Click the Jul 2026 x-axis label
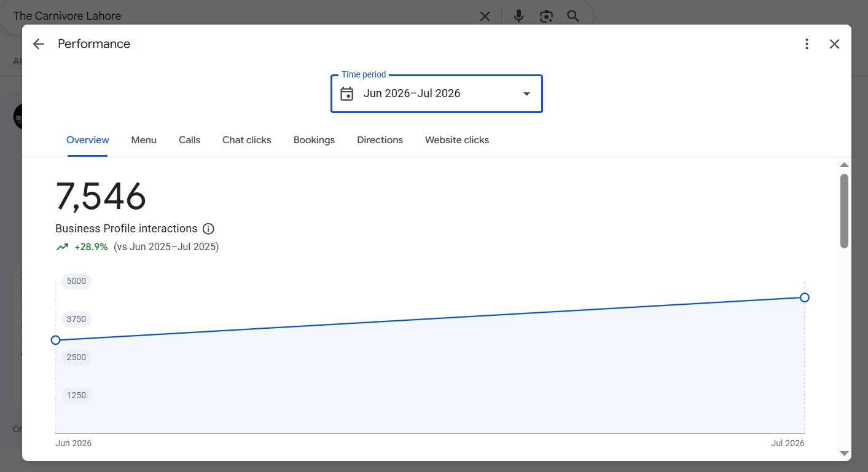Viewport: 868px width, 472px height. (788, 443)
